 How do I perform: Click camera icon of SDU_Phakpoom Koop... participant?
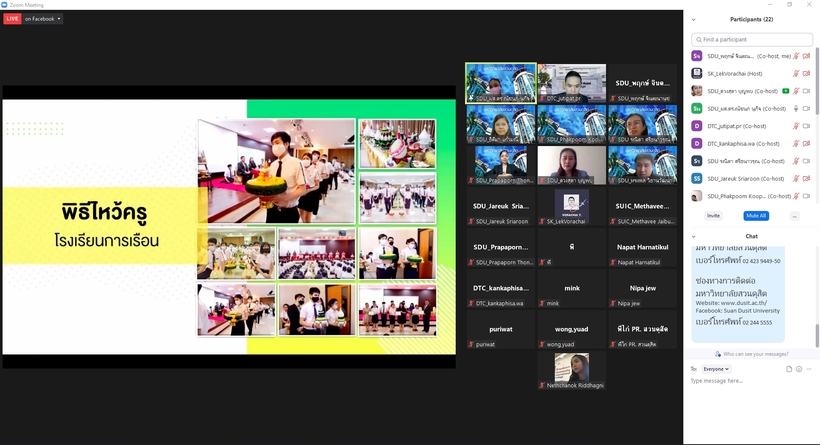point(806,196)
